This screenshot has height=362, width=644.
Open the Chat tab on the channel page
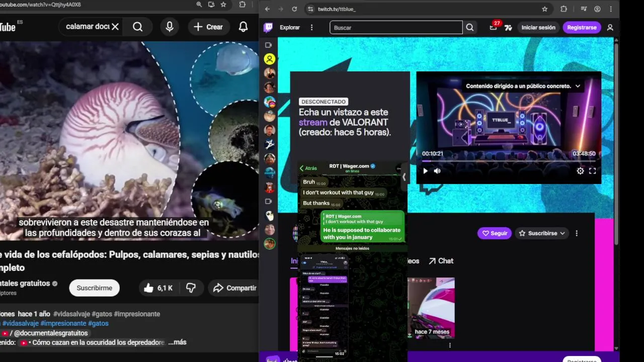click(441, 261)
